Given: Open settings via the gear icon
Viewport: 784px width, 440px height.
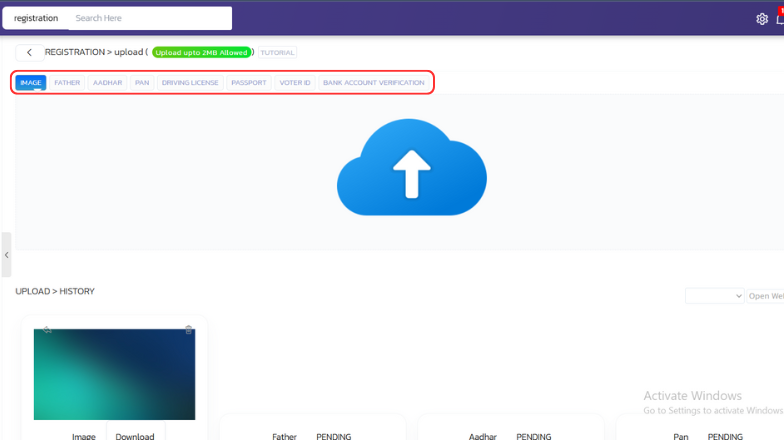Looking at the screenshot, I should [x=762, y=18].
